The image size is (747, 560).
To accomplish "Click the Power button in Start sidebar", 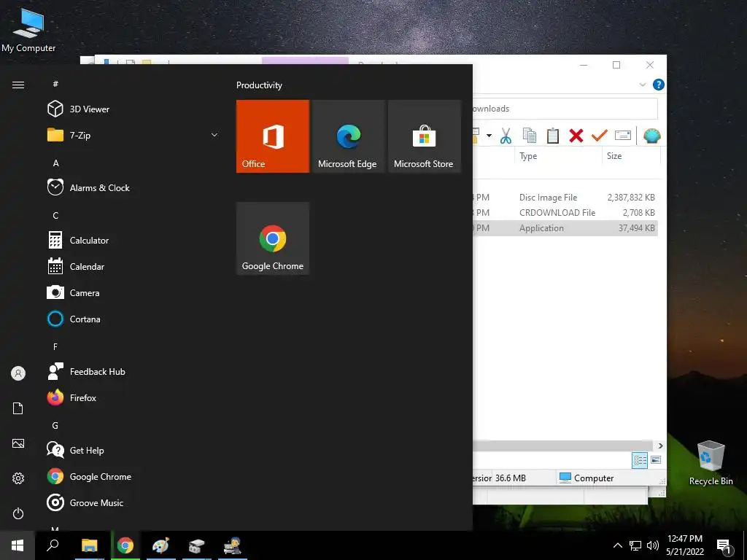I will tap(18, 513).
